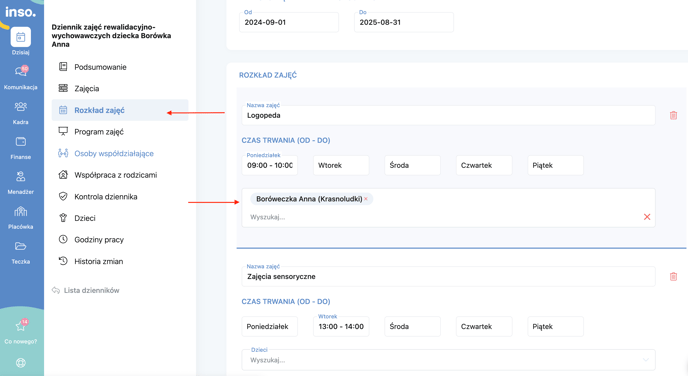Open Placówka institution icon
Screen dimensions: 688x376
pos(21,211)
